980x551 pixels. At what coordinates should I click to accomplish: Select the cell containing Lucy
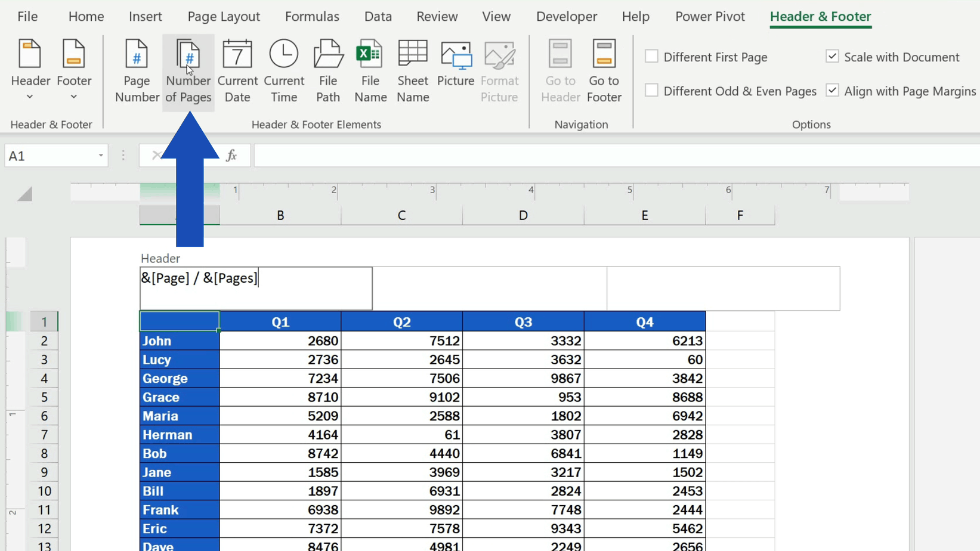click(180, 360)
